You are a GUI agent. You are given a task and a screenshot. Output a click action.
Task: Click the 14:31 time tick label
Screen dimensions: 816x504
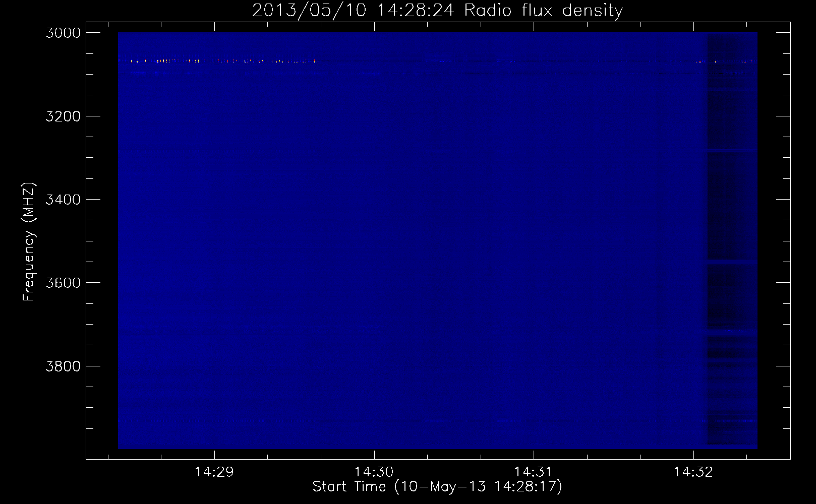point(533,472)
